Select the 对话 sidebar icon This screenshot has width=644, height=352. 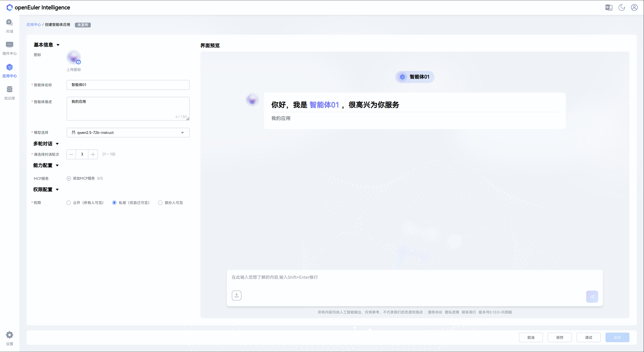pos(9,25)
